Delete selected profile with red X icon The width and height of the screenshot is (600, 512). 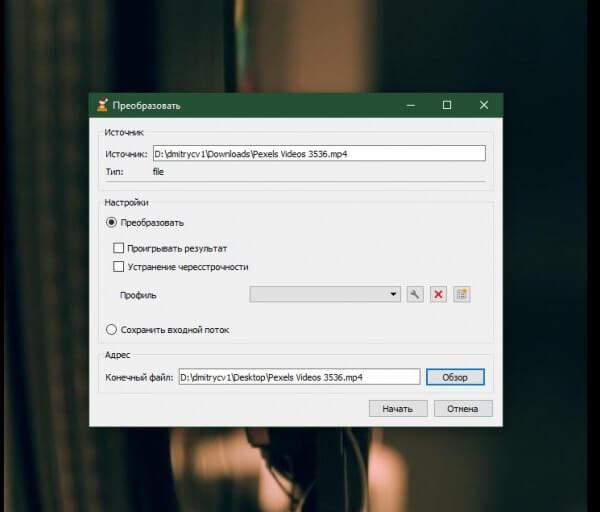coord(439,294)
